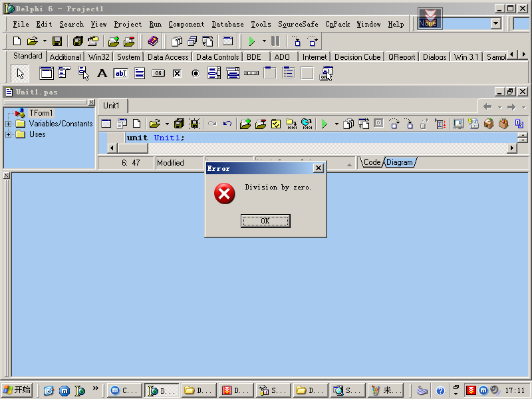
Task: Close the Error dialog with its X button
Action: click(318, 168)
